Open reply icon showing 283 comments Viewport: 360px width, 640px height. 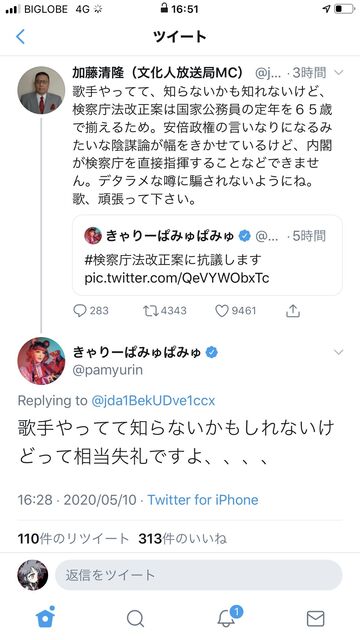point(80,311)
